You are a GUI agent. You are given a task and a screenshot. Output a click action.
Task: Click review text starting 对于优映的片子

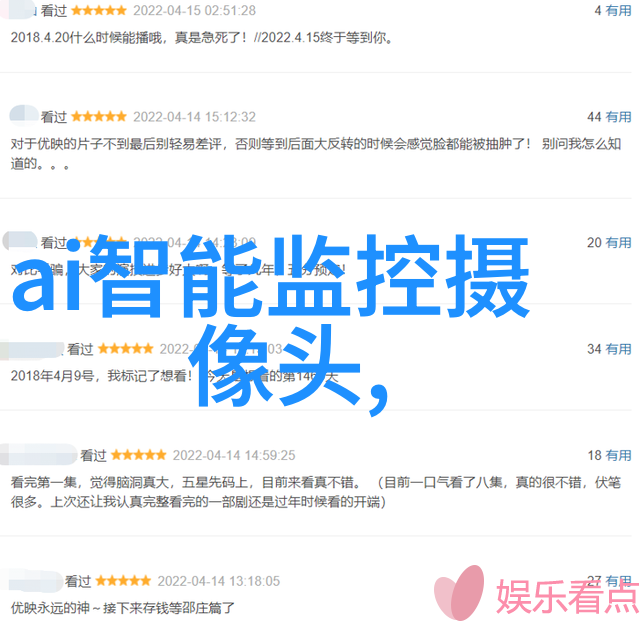(316, 154)
